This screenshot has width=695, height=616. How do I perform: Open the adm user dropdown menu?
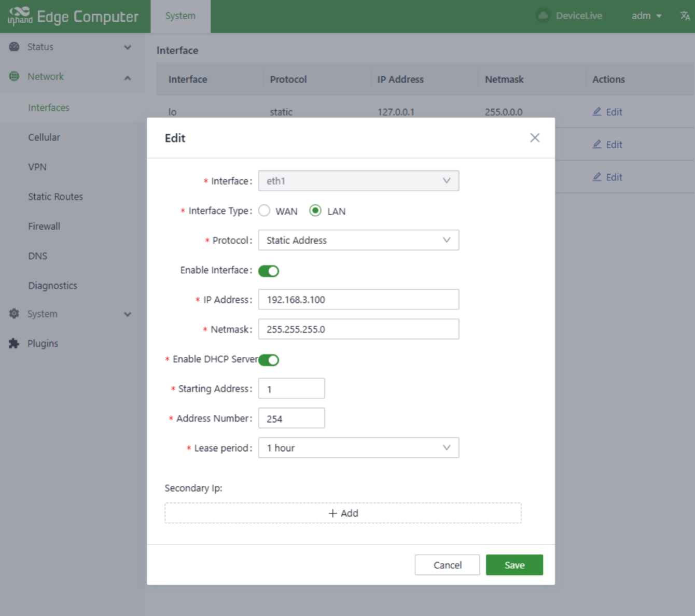pyautogui.click(x=646, y=16)
